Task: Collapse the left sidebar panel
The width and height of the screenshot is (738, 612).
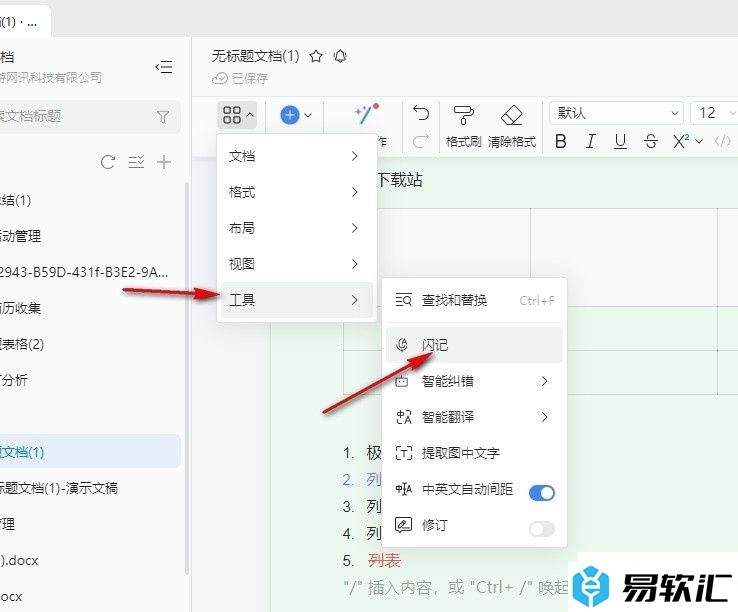Action: click(163, 67)
